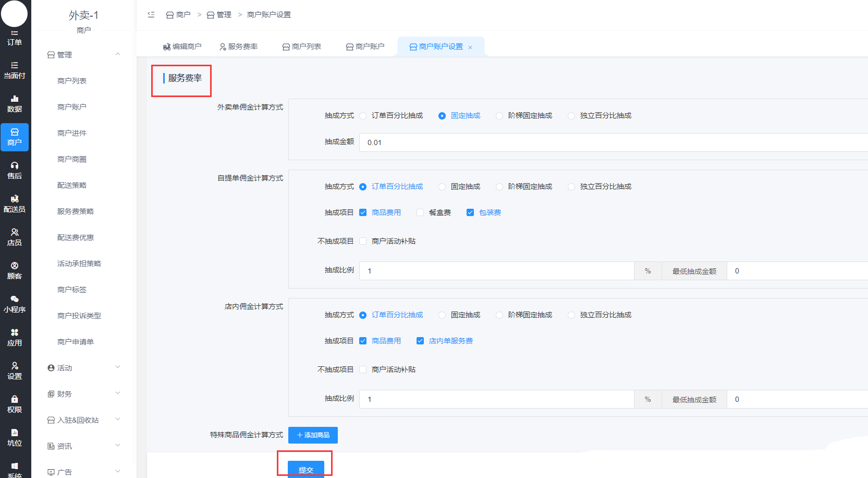Viewport: 868px width, 478px height.
Task: Collapse the 管理 menu group
Action: (83, 55)
